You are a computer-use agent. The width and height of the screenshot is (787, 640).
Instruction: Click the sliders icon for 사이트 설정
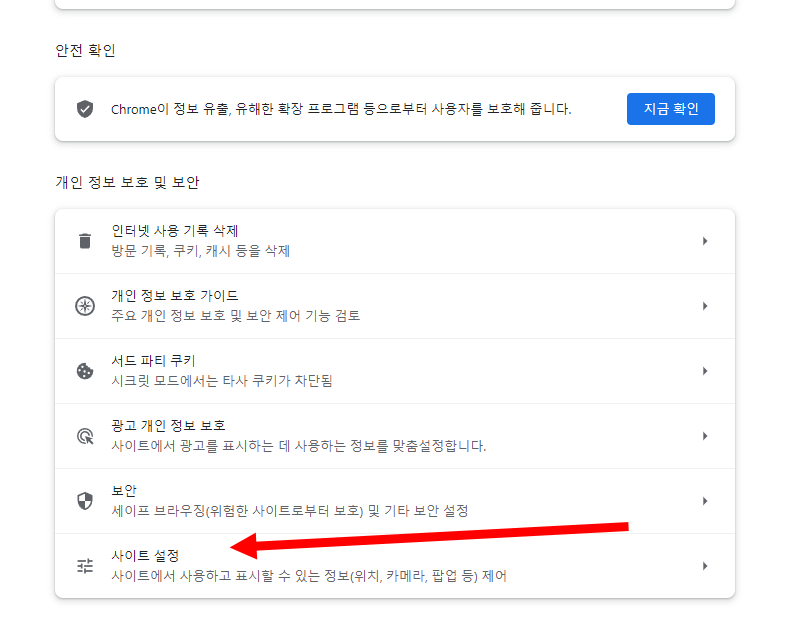point(85,566)
